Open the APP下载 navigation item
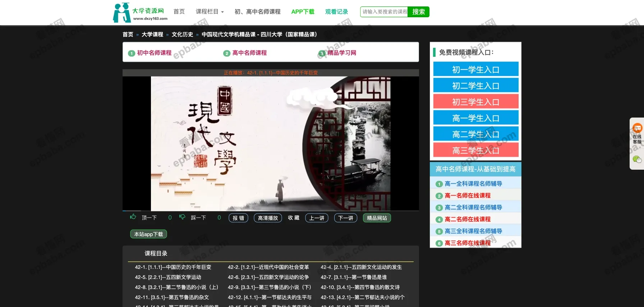This screenshot has height=307, width=644. 303,12
